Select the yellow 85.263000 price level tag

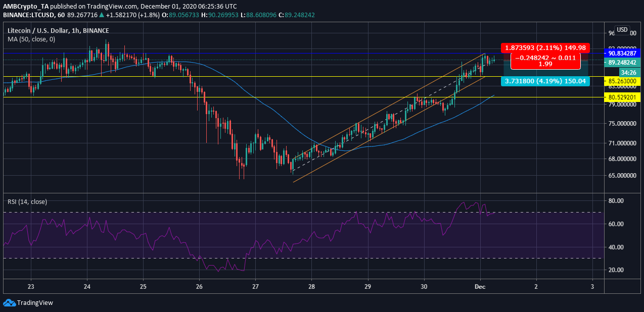pyautogui.click(x=624, y=81)
